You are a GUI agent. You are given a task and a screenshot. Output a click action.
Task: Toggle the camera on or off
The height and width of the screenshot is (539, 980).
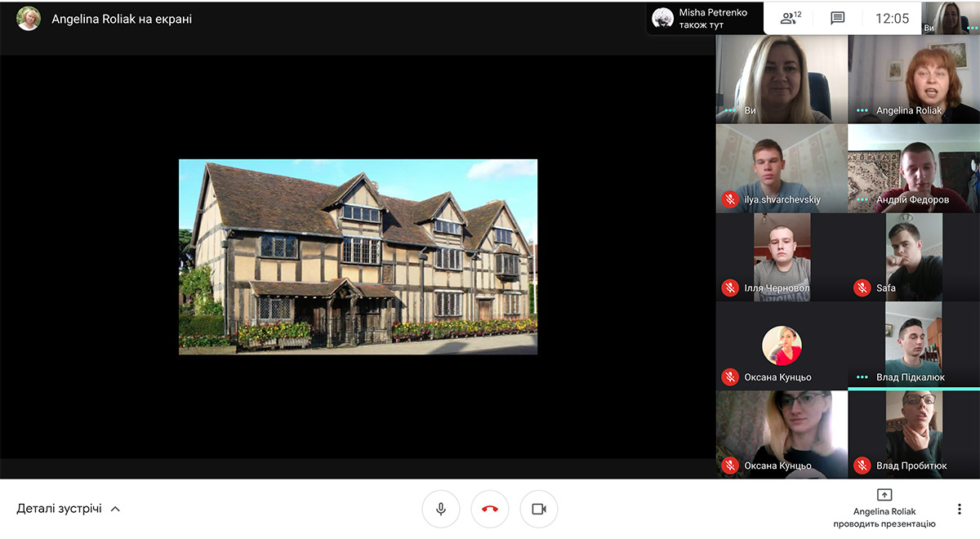coord(539,509)
